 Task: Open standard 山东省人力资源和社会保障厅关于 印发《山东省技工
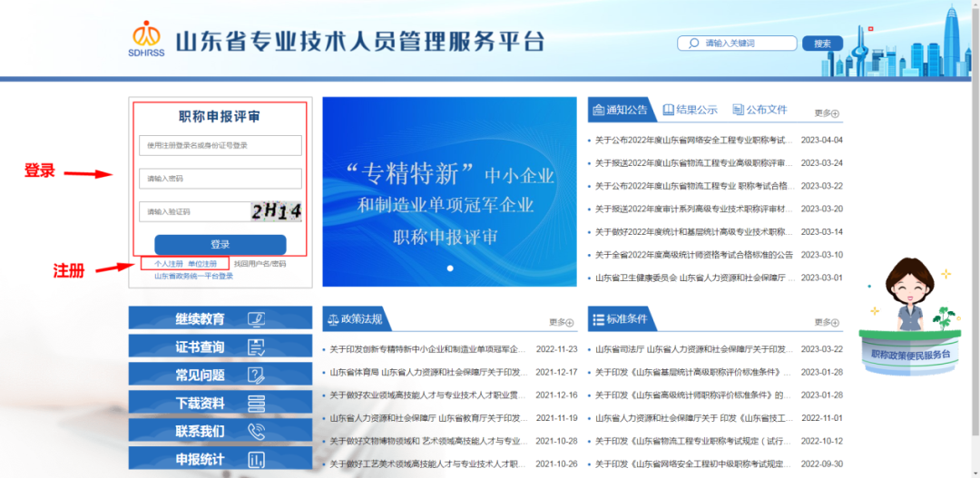694,418
